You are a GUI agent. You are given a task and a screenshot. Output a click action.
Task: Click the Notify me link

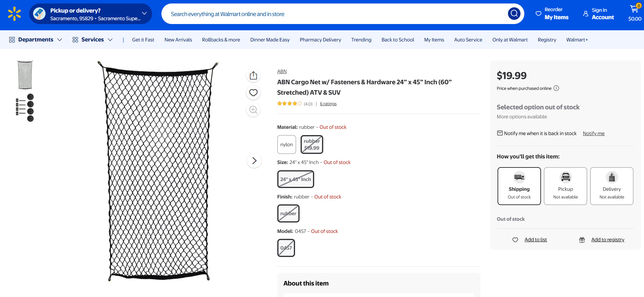coord(594,133)
